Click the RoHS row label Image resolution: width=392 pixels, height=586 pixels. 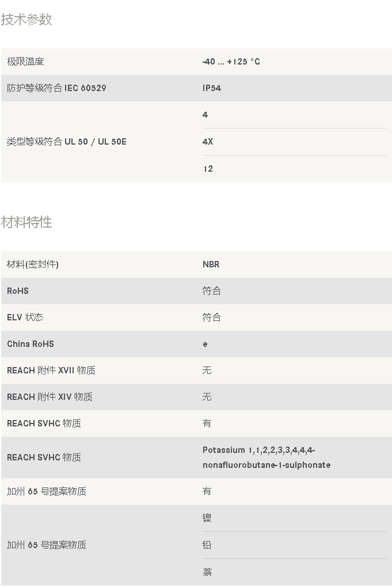pos(18,291)
